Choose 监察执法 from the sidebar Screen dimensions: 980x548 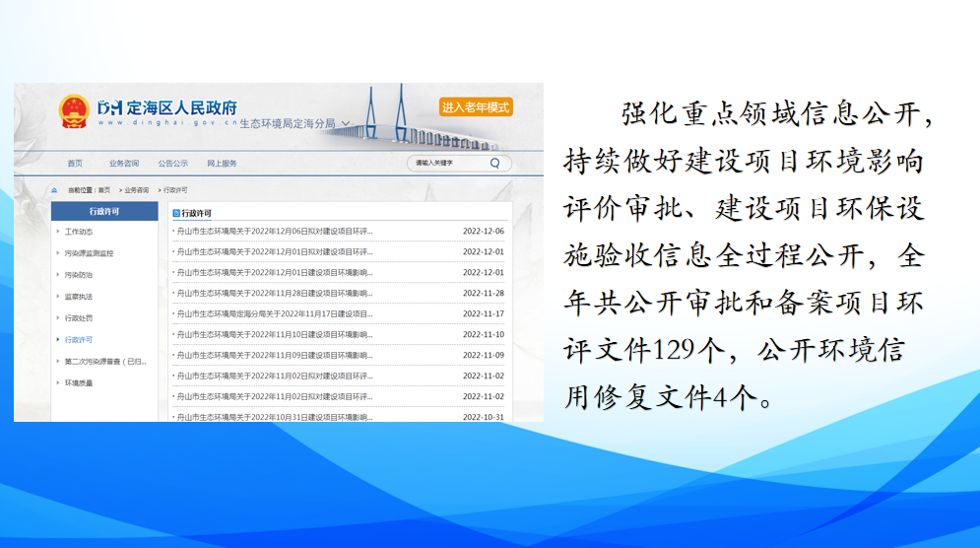click(79, 297)
